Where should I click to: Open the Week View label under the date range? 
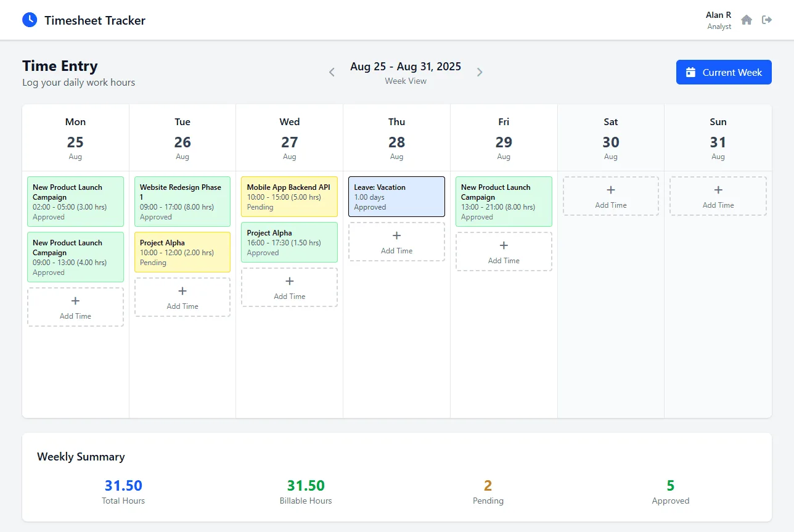point(405,81)
